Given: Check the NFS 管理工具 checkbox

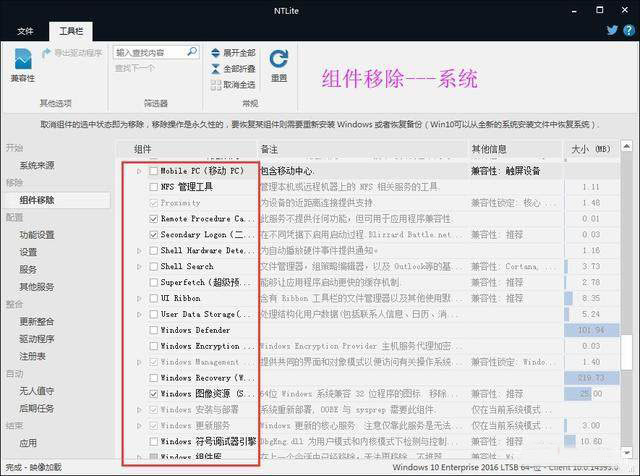Looking at the screenshot, I should click(x=153, y=187).
